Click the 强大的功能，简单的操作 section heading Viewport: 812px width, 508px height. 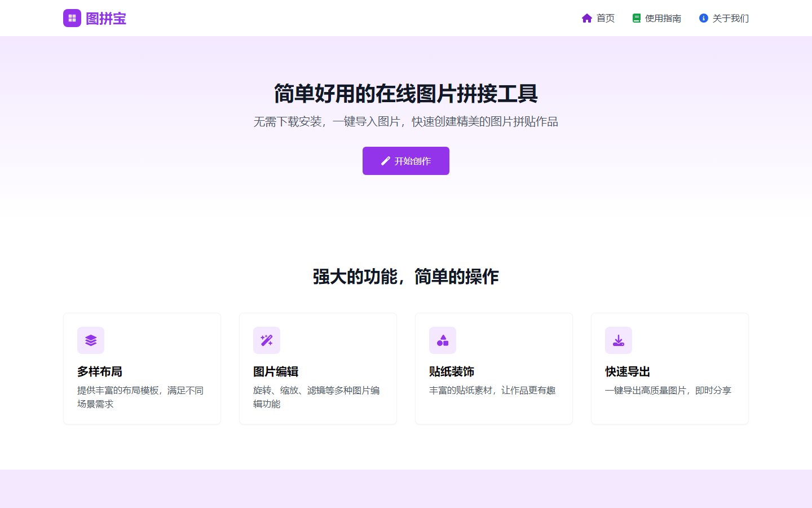tap(406, 277)
